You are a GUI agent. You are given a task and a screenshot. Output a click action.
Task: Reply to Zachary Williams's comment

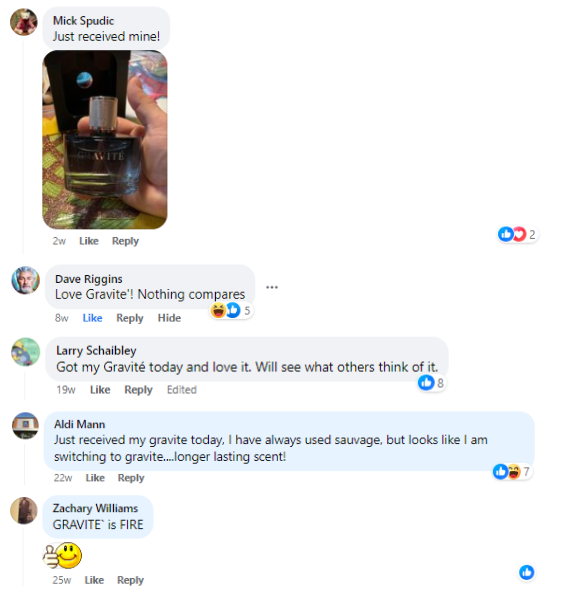click(x=130, y=580)
